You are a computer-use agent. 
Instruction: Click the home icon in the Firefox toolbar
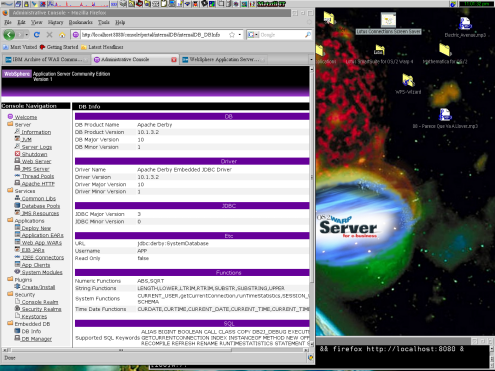[62, 35]
